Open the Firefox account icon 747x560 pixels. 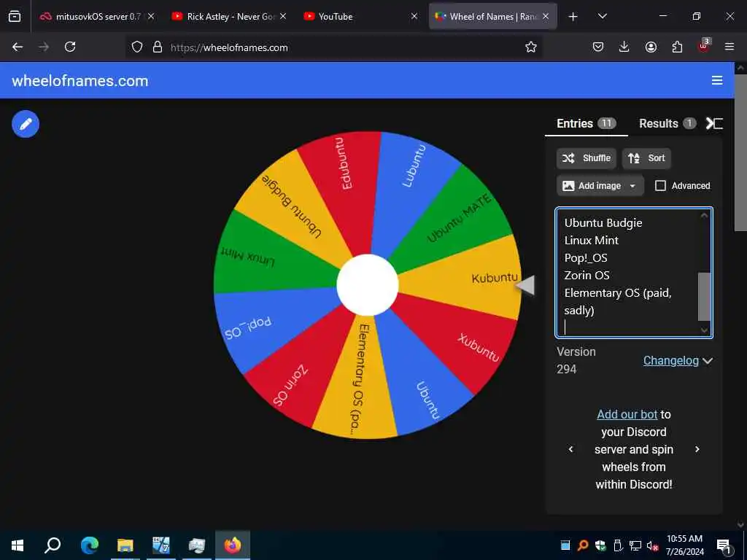coord(651,47)
